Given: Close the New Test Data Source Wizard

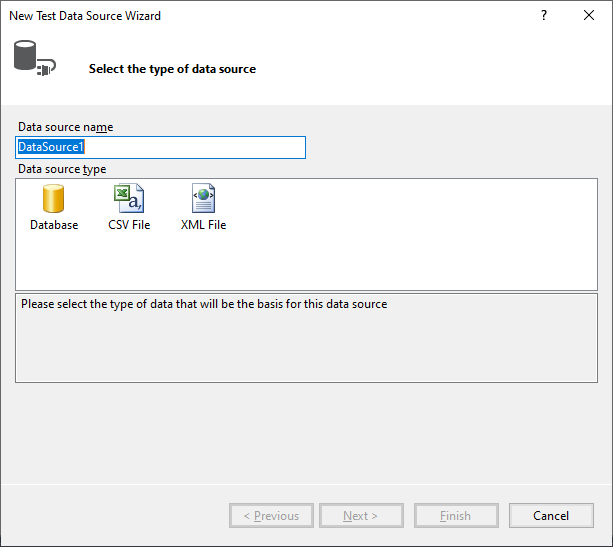Looking at the screenshot, I should coord(589,15).
